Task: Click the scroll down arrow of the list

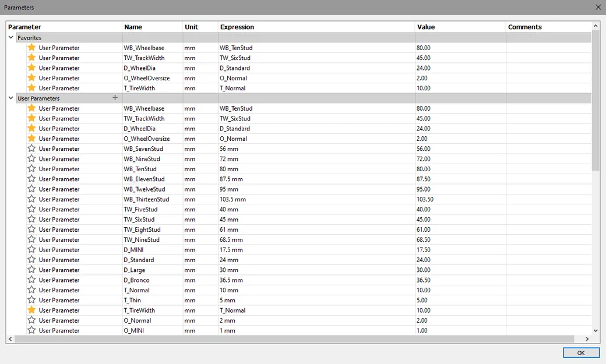Action: pos(596,330)
